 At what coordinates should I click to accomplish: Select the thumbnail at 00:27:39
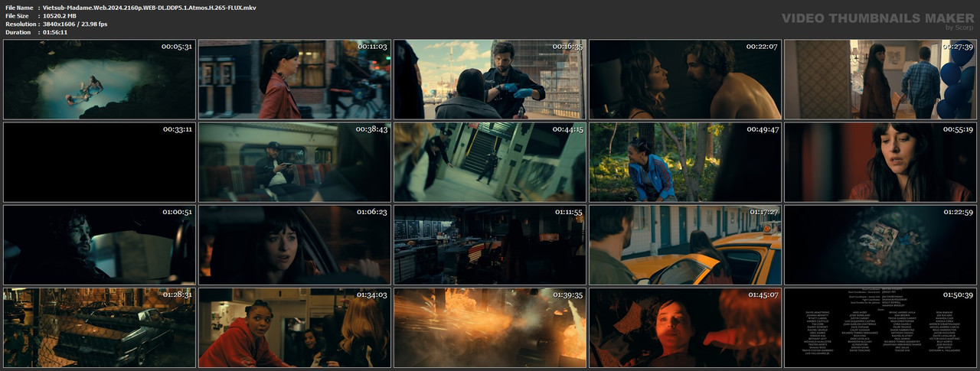pyautogui.click(x=880, y=80)
